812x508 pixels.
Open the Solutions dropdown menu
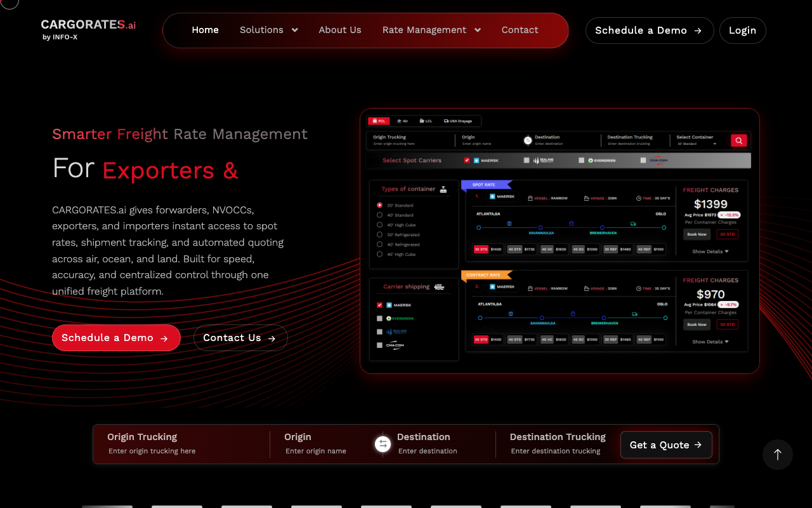268,30
